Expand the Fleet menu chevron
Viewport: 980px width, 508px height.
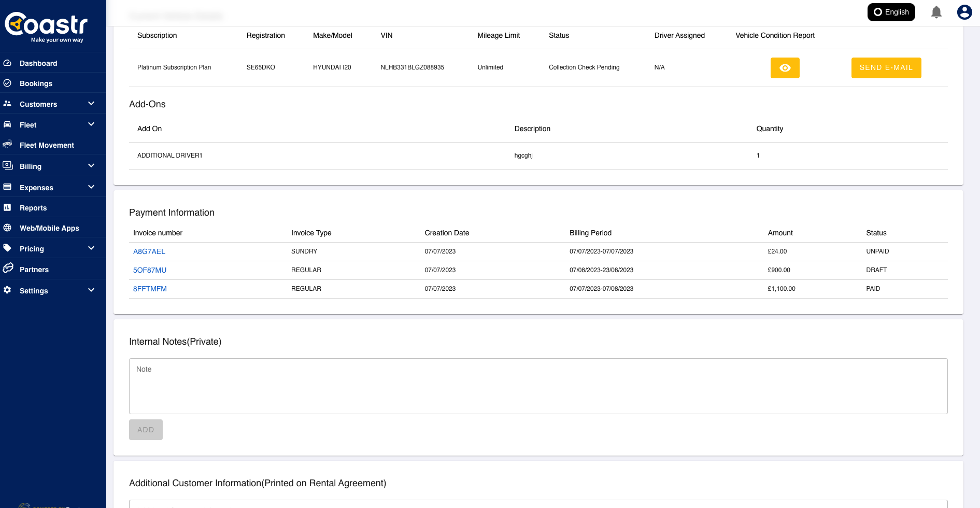click(91, 124)
